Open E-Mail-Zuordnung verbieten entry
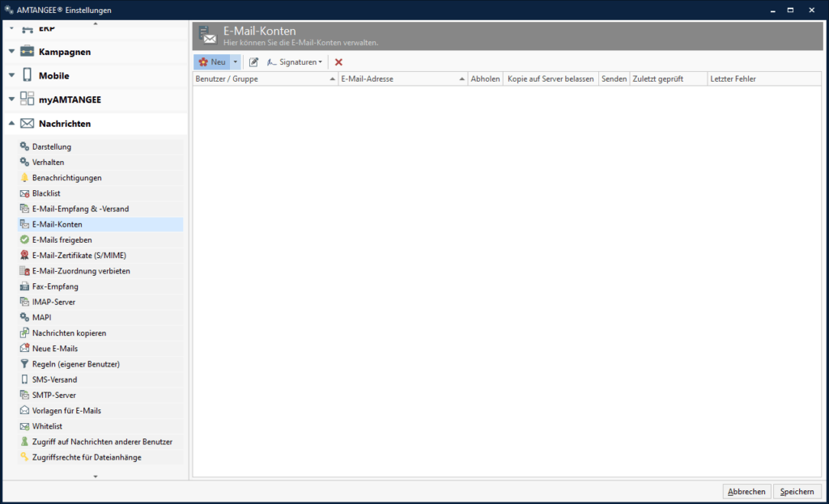Screen dimensions: 829x504 coord(100,271)
